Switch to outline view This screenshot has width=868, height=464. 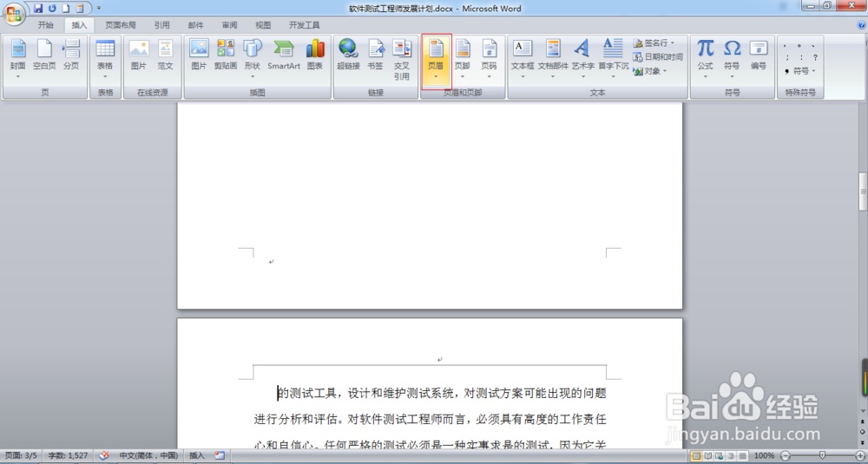click(x=731, y=455)
